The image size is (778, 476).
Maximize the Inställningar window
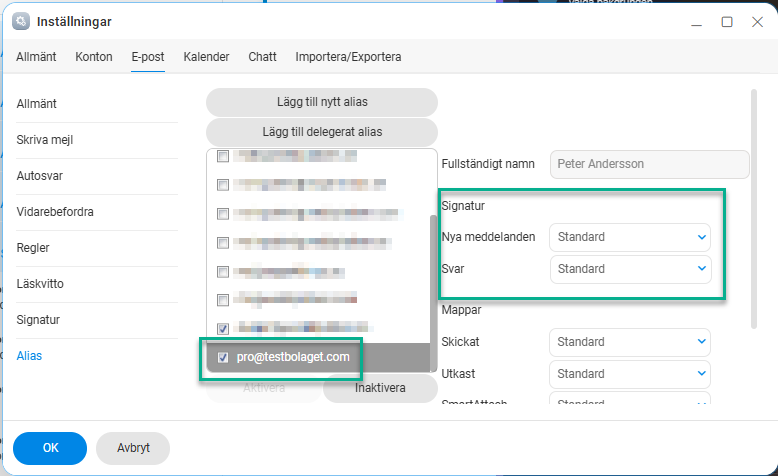pos(727,22)
